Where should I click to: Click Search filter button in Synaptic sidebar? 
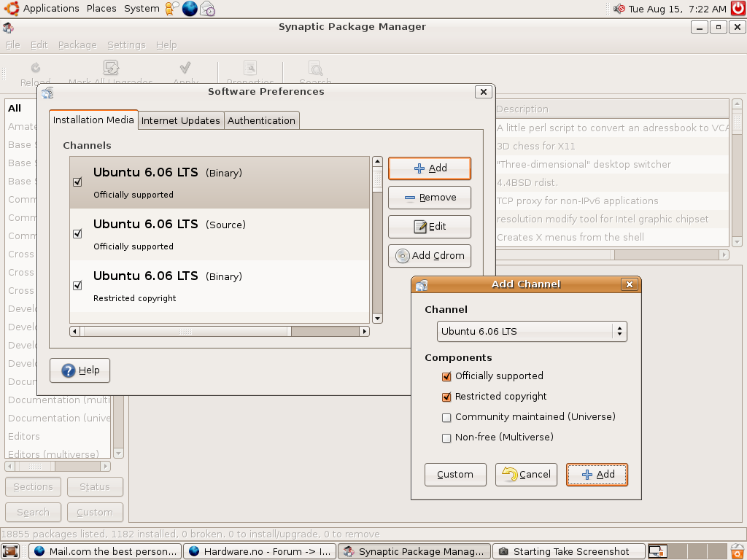(x=33, y=513)
